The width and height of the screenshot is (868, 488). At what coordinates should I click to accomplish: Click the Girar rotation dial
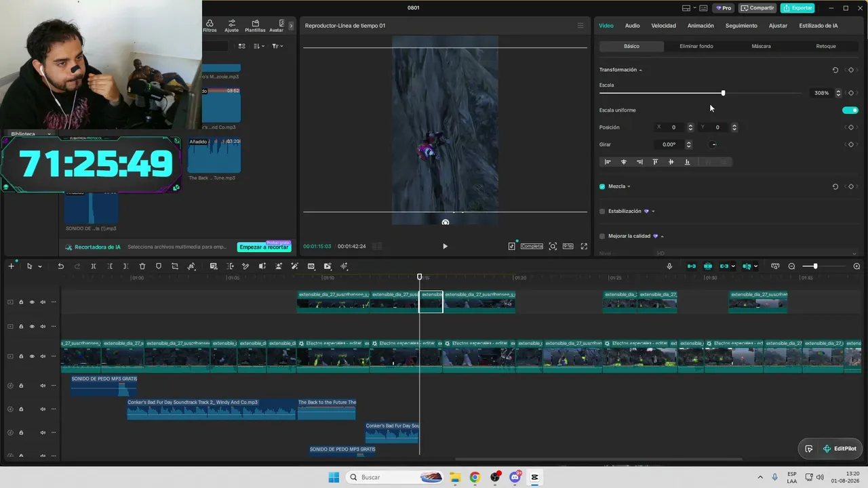click(x=713, y=144)
